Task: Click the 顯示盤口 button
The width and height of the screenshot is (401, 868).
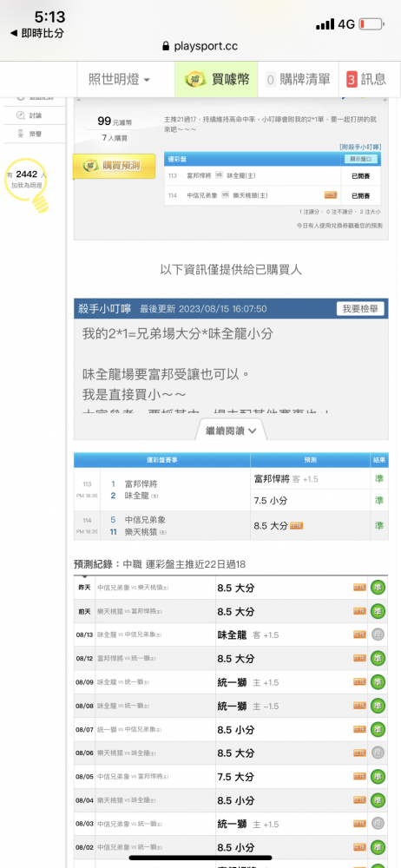Action: (x=361, y=159)
